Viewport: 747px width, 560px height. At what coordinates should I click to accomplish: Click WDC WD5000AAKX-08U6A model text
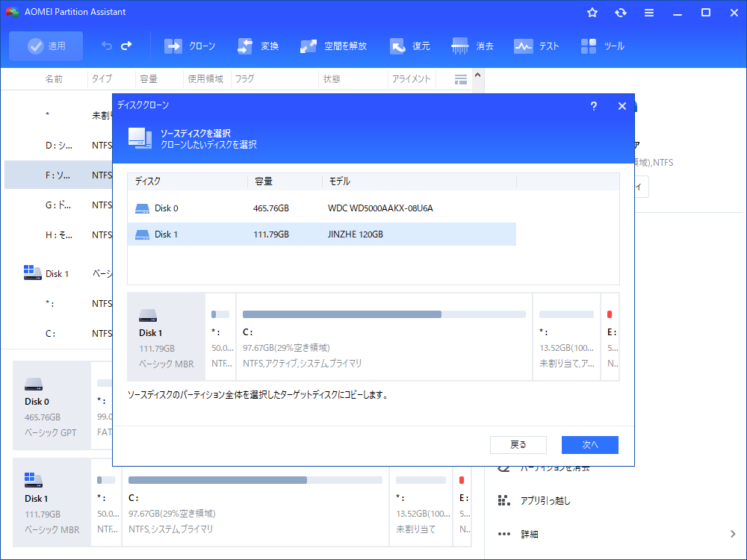tap(380, 208)
